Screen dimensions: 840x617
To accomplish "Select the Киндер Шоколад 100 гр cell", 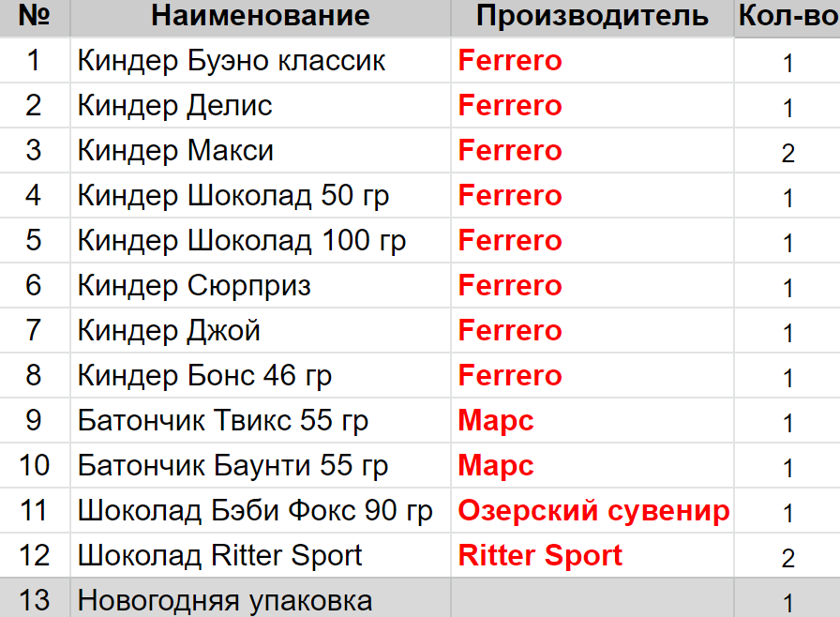I will 241,241.
